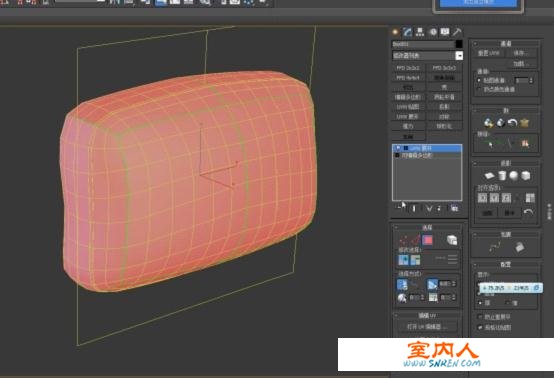Toggle select by element cube icon
Viewport: 554px width, 378px height.
(x=452, y=240)
